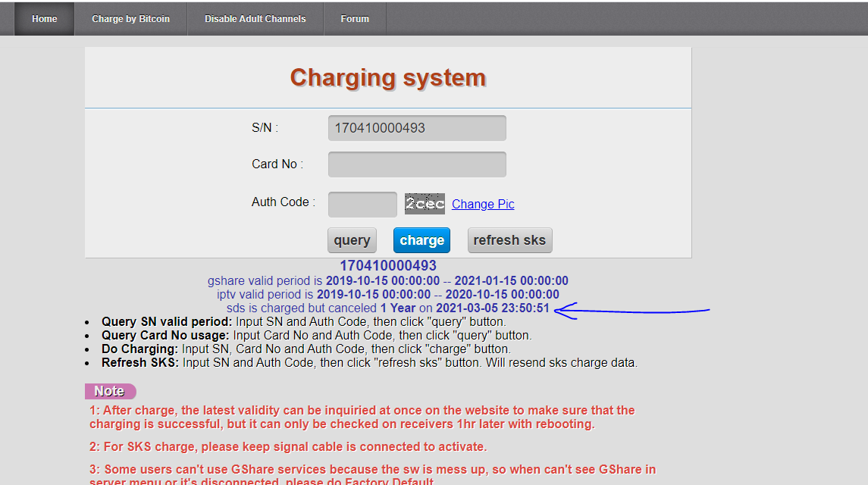Open Disable Adult Channels page
Image resolution: width=868 pixels, height=485 pixels.
coord(255,19)
